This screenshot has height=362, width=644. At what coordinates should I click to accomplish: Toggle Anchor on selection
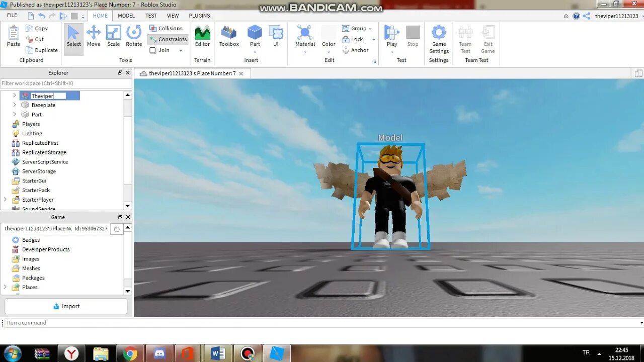355,50
